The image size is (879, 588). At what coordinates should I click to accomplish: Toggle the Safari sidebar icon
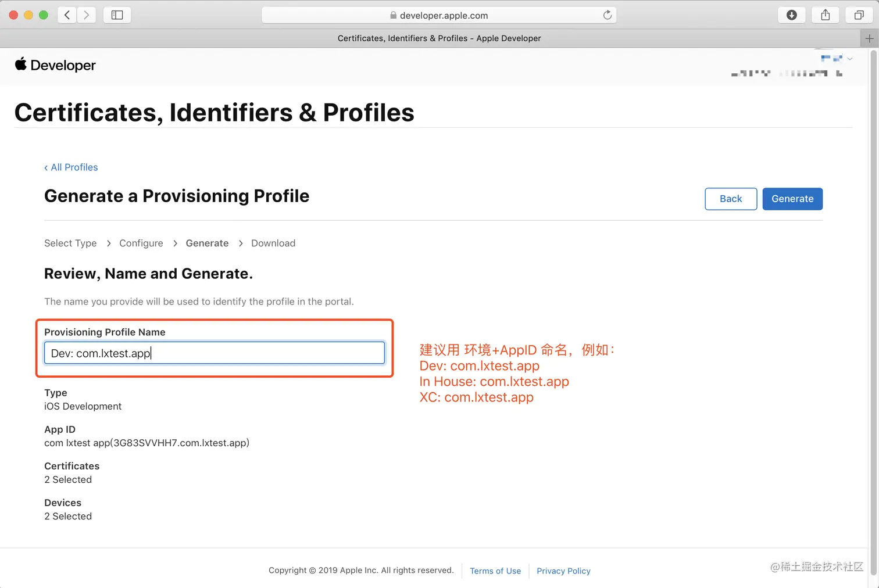[117, 15]
